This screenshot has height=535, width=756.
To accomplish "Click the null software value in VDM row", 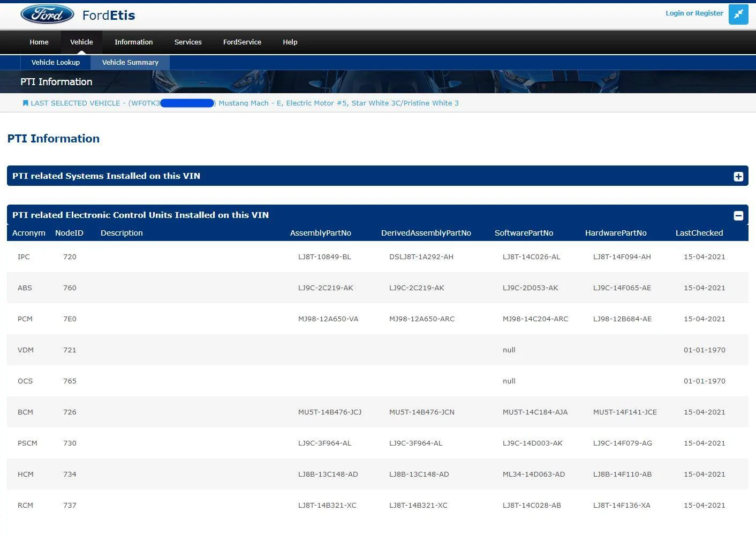I will coord(509,350).
